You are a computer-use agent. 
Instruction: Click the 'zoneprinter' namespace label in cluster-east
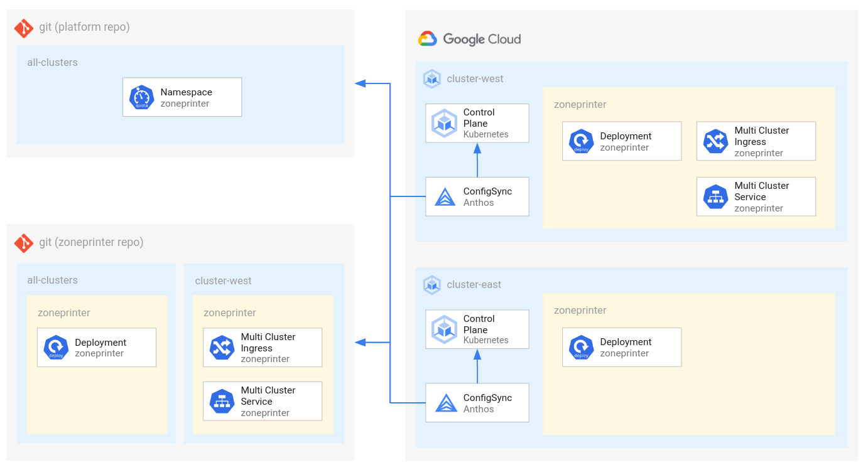(x=580, y=311)
